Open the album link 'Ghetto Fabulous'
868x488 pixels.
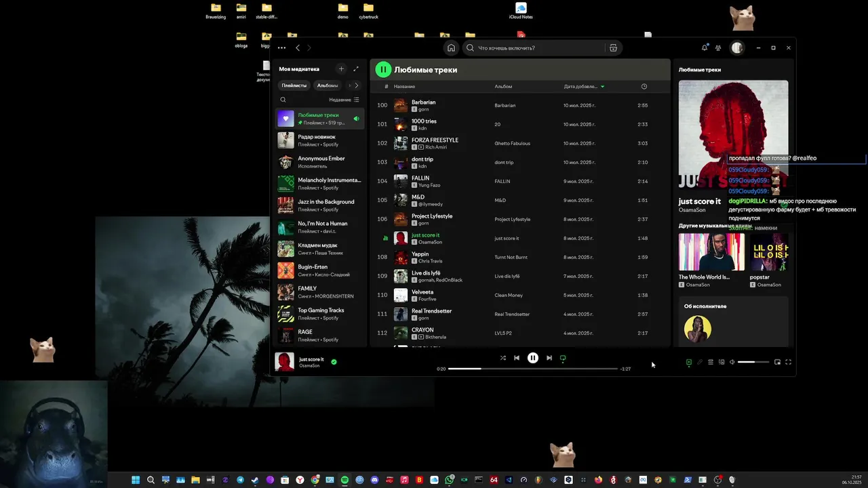[512, 144]
